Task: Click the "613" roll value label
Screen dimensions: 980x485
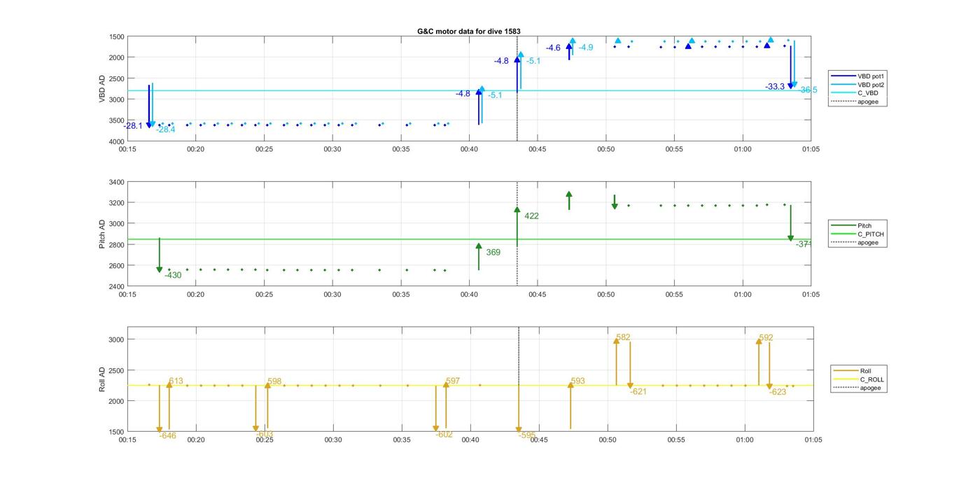Action: (x=176, y=381)
